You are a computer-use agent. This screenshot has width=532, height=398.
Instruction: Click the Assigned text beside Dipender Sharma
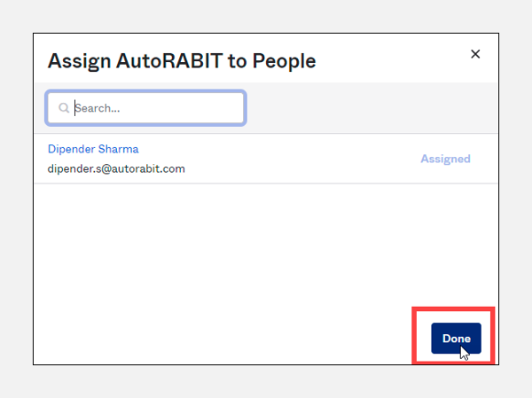[445, 160]
